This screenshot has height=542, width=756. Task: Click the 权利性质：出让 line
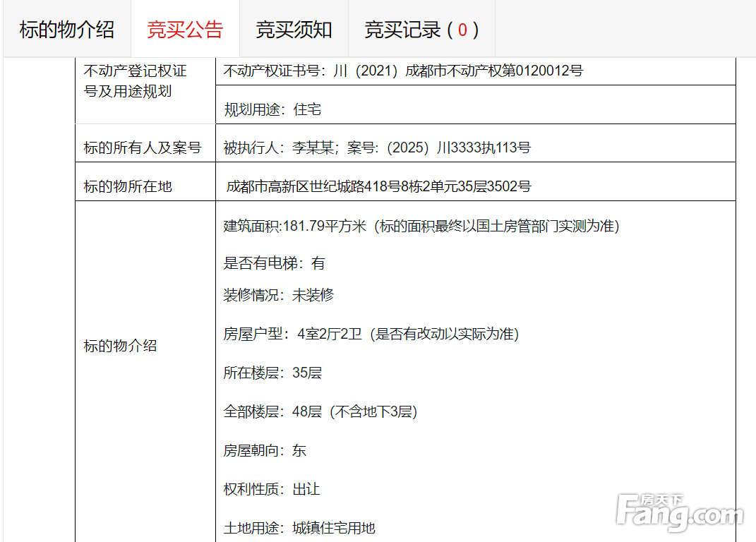272,489
